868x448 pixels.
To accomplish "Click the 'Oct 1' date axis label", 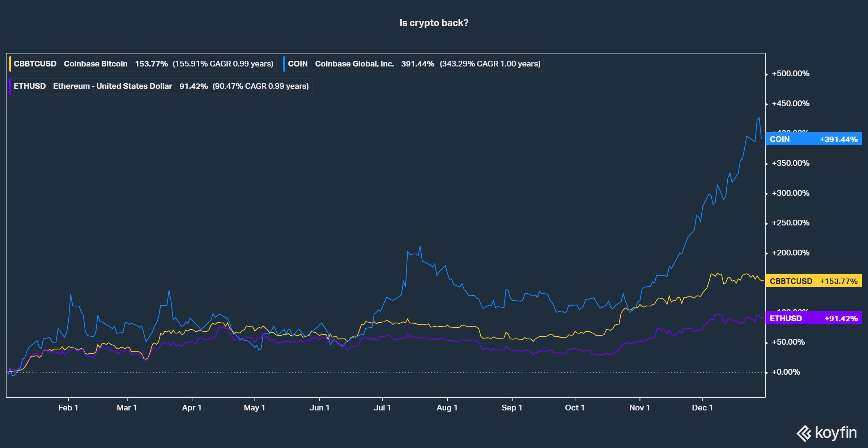I will tap(575, 408).
